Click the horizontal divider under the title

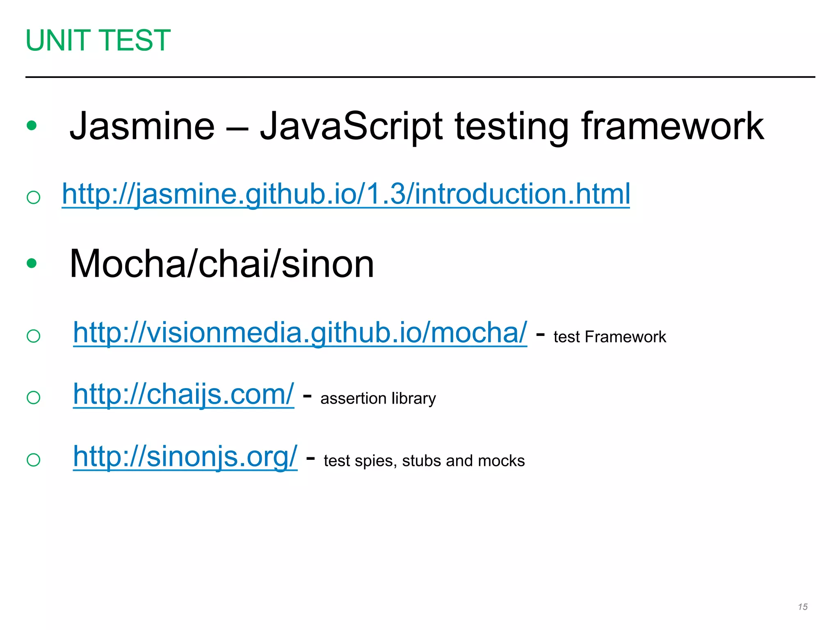coord(420,77)
